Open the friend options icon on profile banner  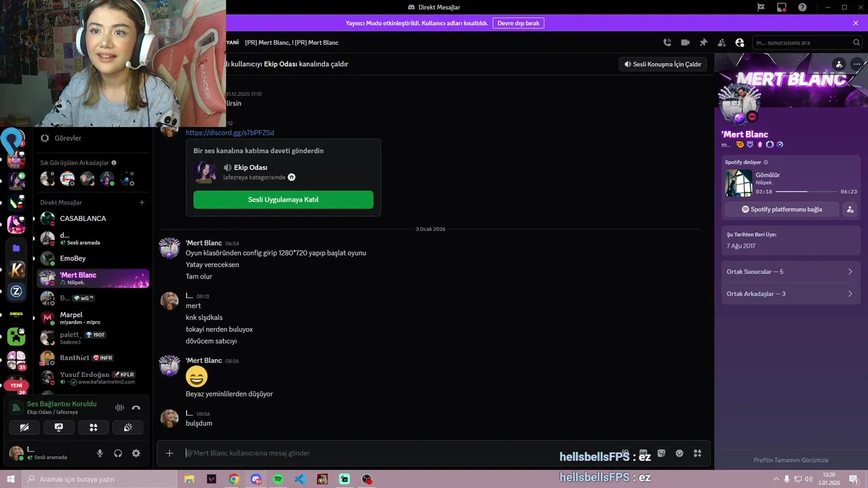(840, 64)
